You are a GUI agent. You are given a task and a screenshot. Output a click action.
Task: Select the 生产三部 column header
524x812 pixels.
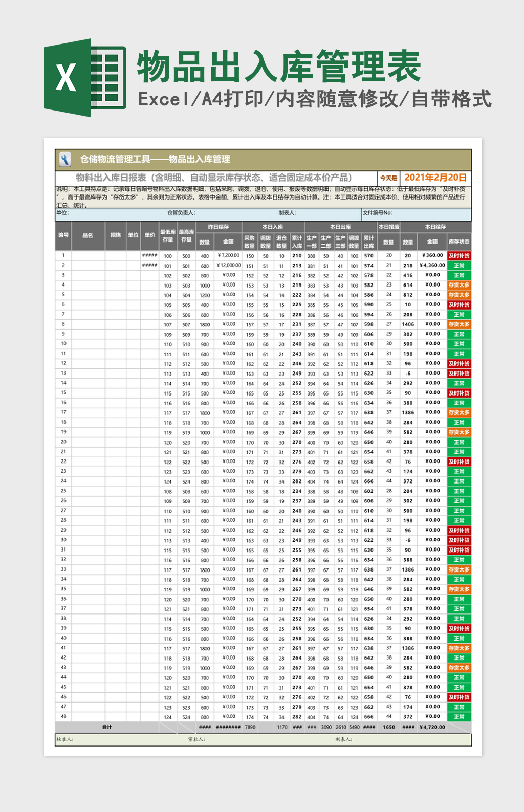coord(340,242)
